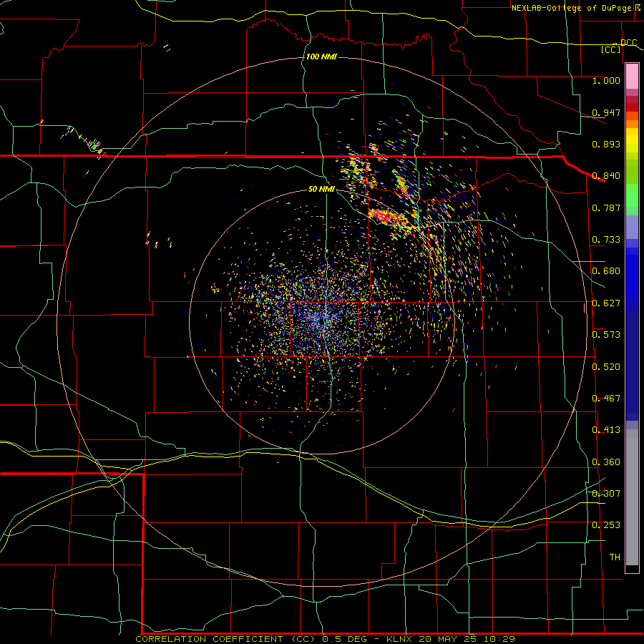Viewport: 644px width, 644px height.
Task: Pick the gray band of the color bar
Action: tap(632, 497)
